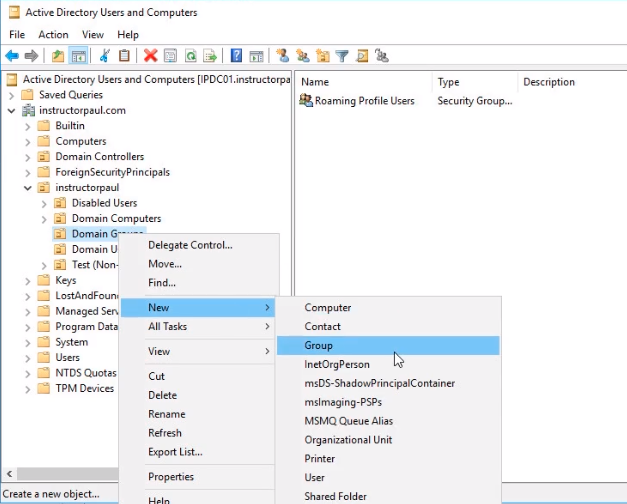
Task: Open the Action menu in menu bar
Action: pyautogui.click(x=53, y=35)
